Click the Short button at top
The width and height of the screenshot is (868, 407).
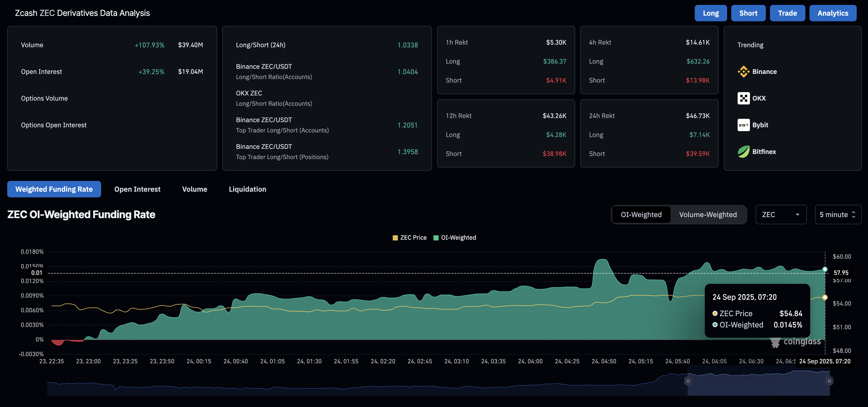748,13
